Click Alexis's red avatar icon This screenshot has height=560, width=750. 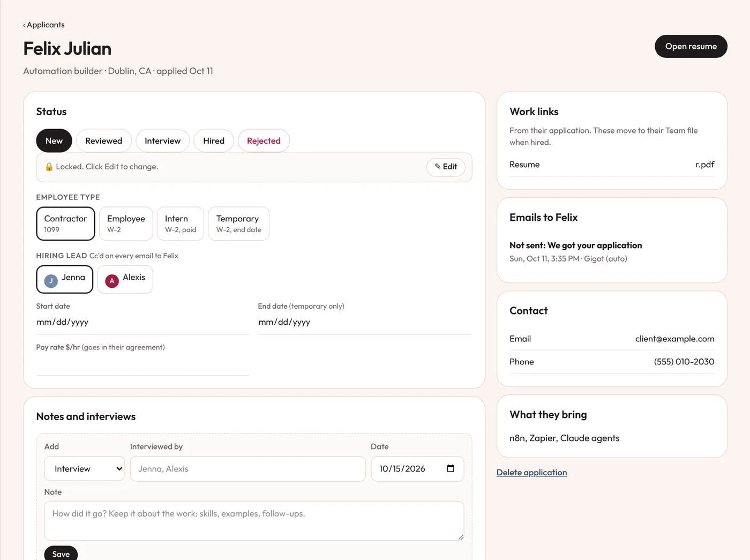[x=112, y=281]
